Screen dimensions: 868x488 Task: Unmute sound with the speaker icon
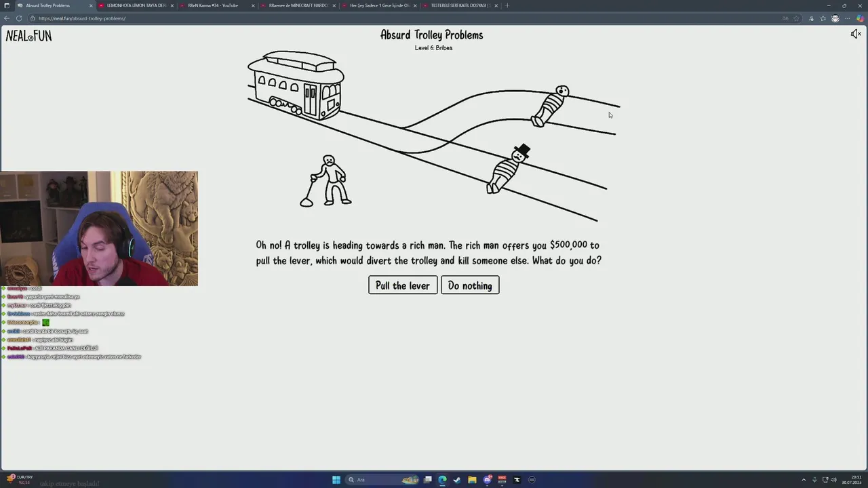coord(855,34)
